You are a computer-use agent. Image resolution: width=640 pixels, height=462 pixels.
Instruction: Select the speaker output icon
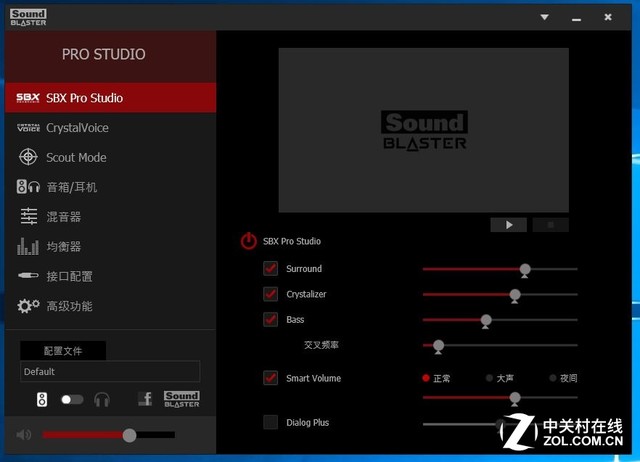pos(42,400)
